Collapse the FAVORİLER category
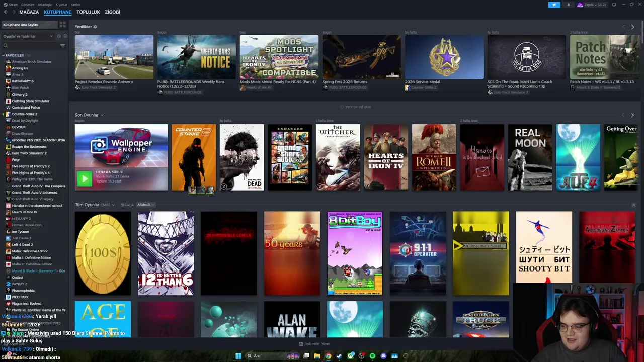 [x=4, y=55]
